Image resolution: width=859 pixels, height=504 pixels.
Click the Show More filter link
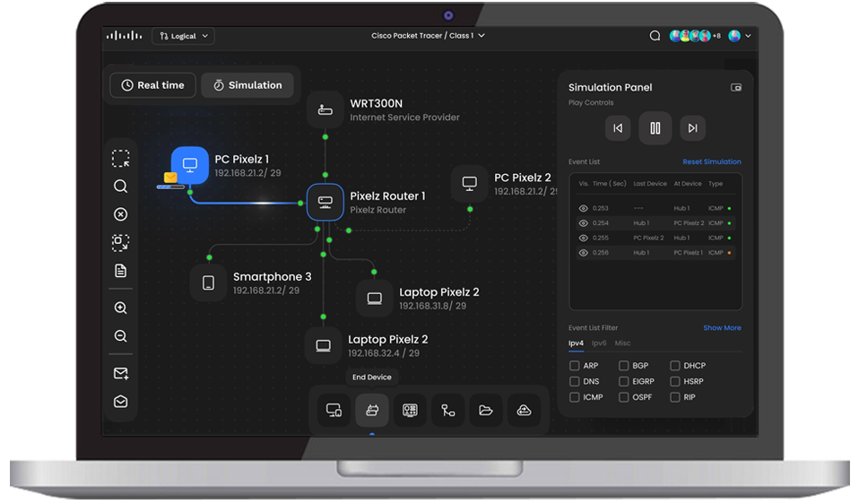pos(722,327)
